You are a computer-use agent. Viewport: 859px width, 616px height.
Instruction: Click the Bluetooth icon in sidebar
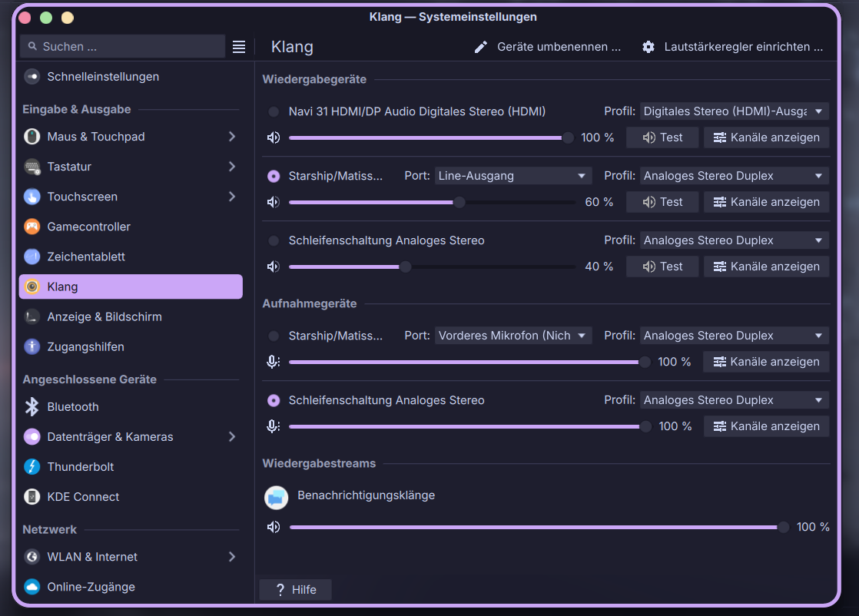click(x=32, y=407)
